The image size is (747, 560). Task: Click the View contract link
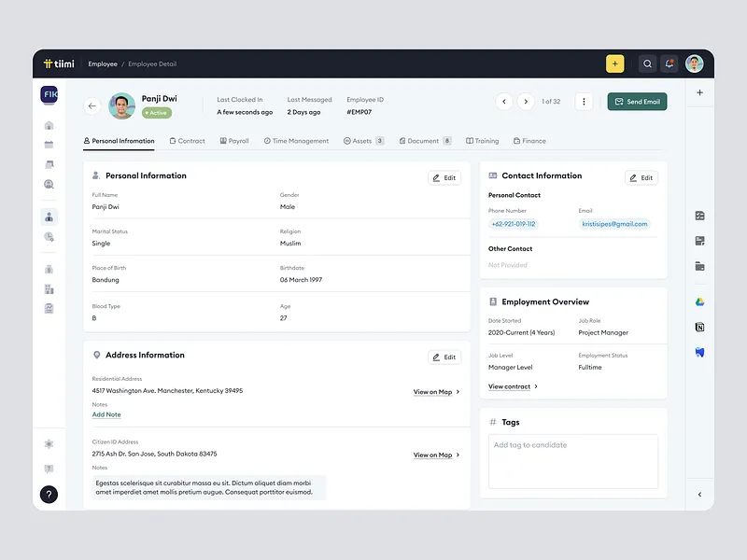click(513, 386)
